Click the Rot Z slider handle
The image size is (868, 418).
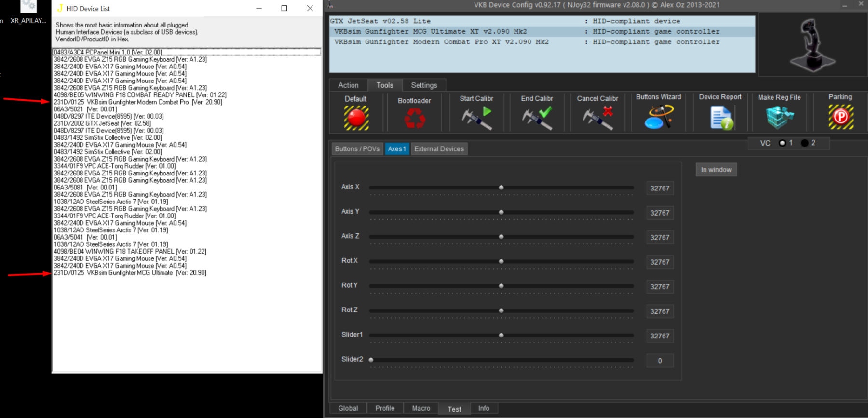pos(501,310)
